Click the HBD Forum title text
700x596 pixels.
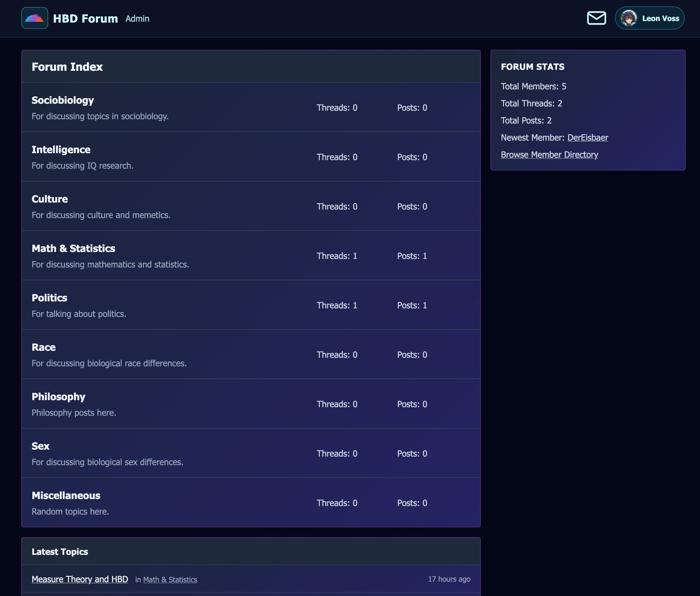(85, 19)
